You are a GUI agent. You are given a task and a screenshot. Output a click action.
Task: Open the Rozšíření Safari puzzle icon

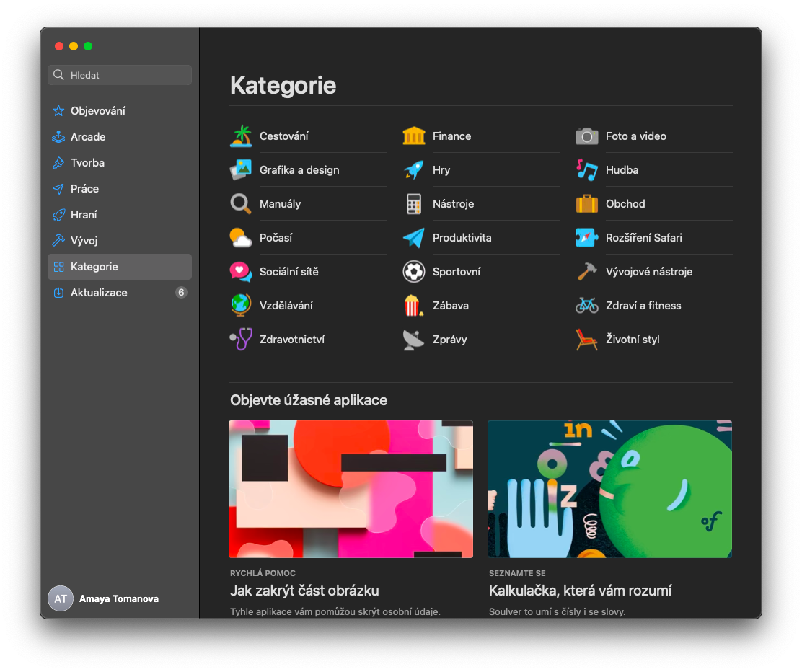tap(587, 238)
